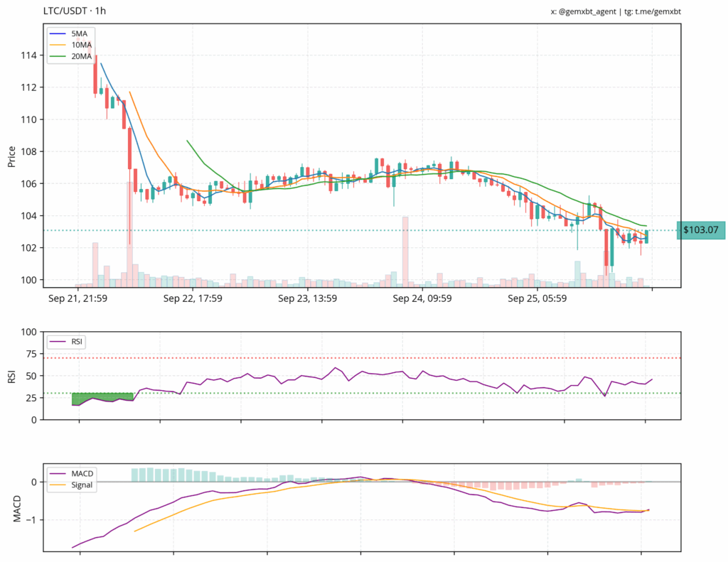Select the 108 price axis tick
This screenshot has height=562, width=728.
[28, 151]
